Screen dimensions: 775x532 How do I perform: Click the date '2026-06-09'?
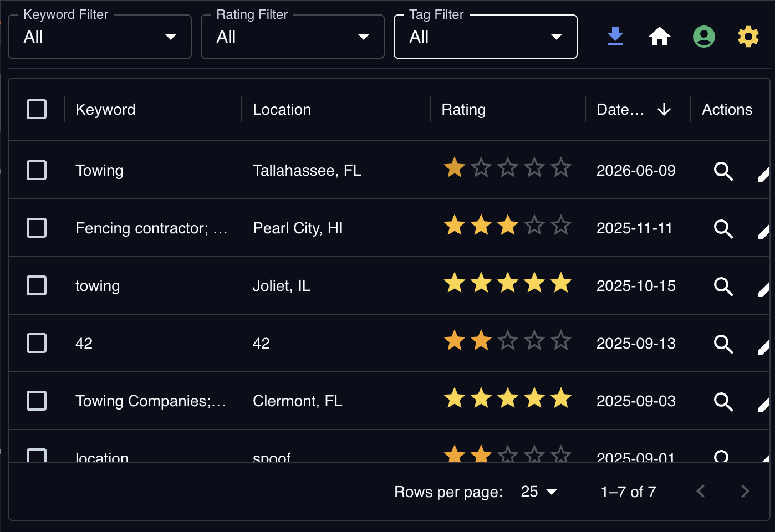(636, 171)
